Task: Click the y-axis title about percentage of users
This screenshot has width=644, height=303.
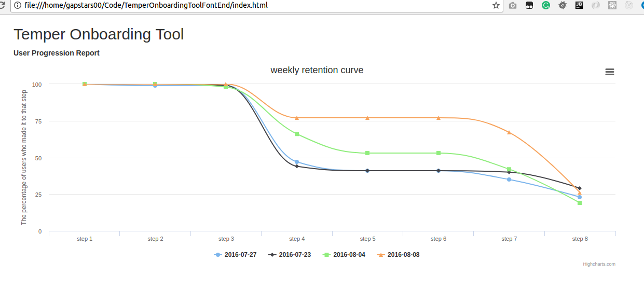Action: point(24,157)
